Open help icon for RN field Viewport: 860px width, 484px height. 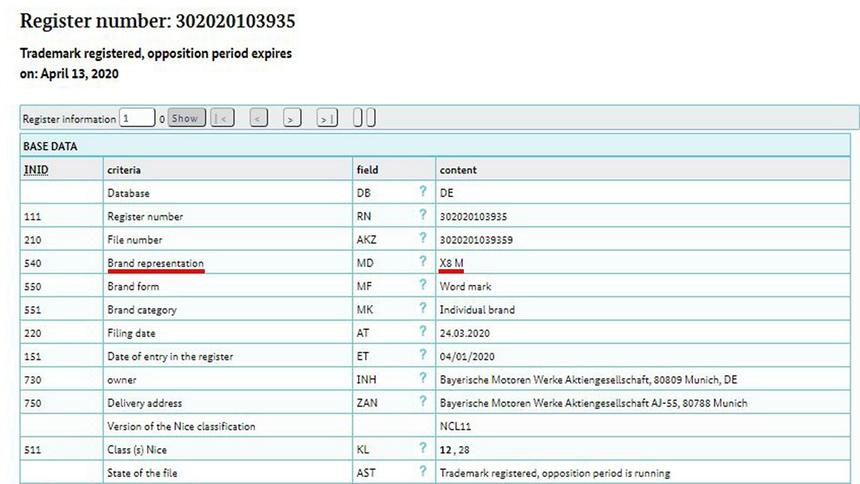pyautogui.click(x=422, y=215)
